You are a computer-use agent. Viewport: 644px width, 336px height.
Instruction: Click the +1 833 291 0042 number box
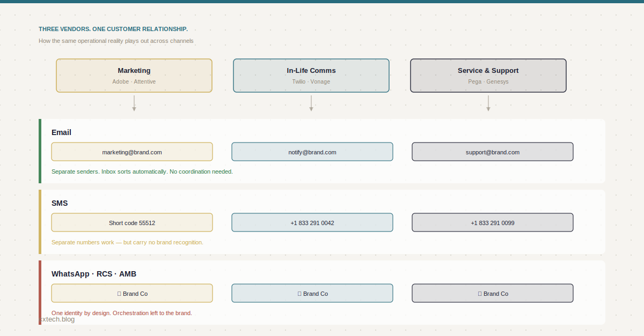(312, 222)
